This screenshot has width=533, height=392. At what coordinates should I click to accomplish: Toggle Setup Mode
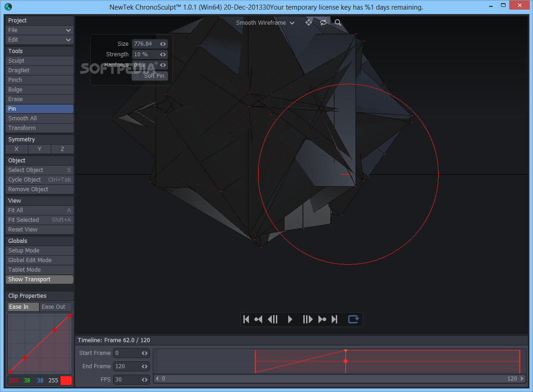pyautogui.click(x=39, y=251)
